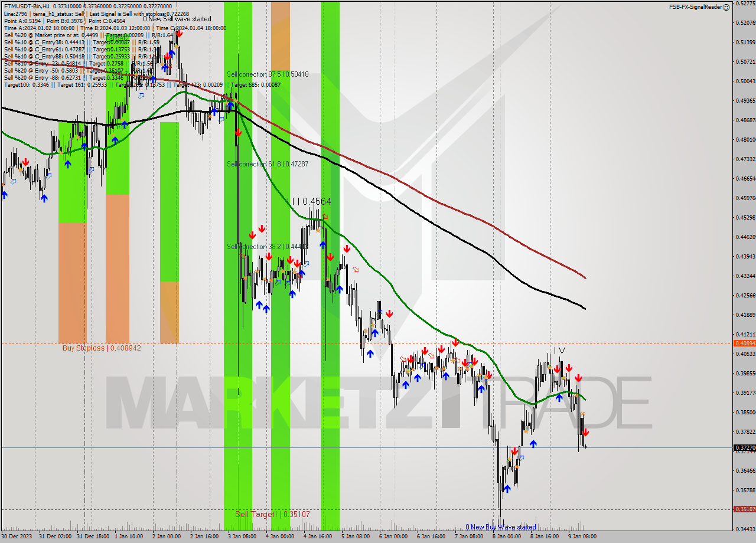Click the FTMUSDT-Bin,H1 chart title
Image resolution: width=756 pixels, height=543 pixels.
[27, 6]
